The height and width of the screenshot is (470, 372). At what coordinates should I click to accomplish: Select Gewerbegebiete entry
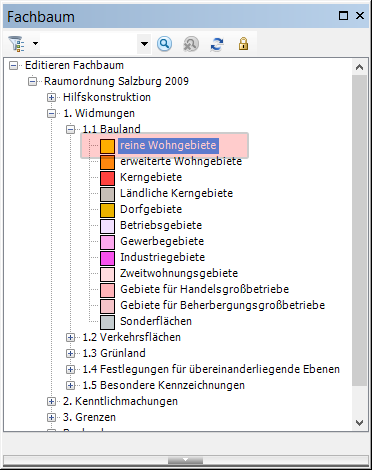tap(162, 241)
